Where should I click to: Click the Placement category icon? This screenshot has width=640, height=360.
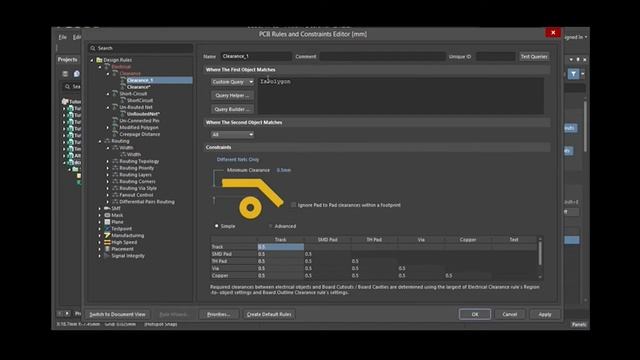tap(107, 249)
